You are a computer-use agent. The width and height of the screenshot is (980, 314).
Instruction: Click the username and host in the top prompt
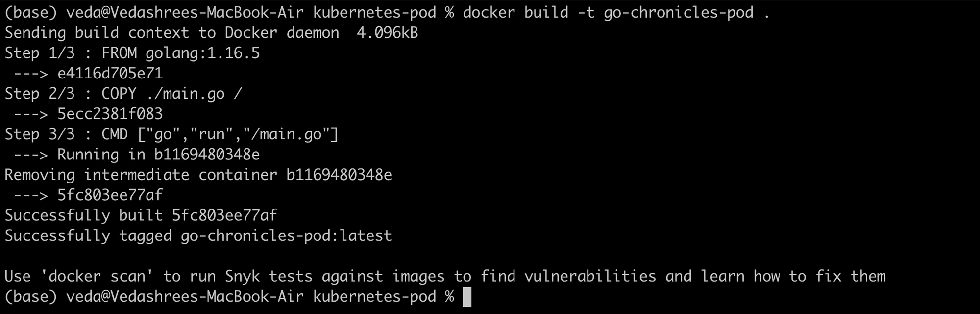(x=185, y=12)
